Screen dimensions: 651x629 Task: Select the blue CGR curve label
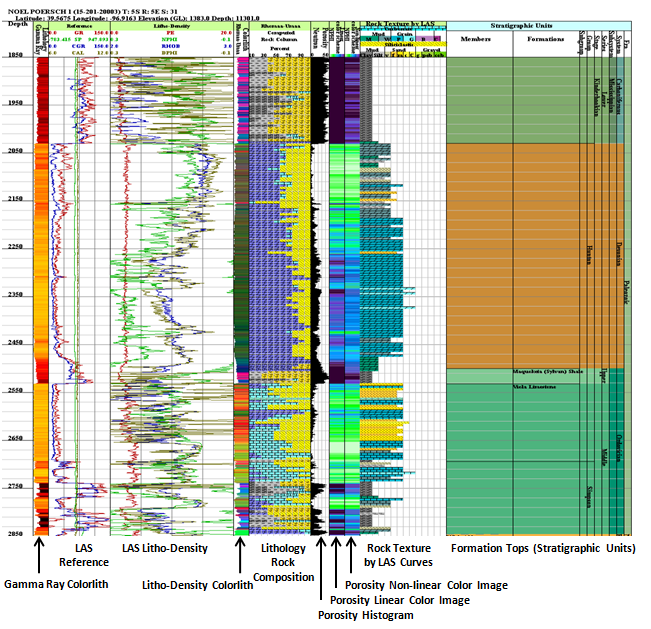click(x=78, y=46)
